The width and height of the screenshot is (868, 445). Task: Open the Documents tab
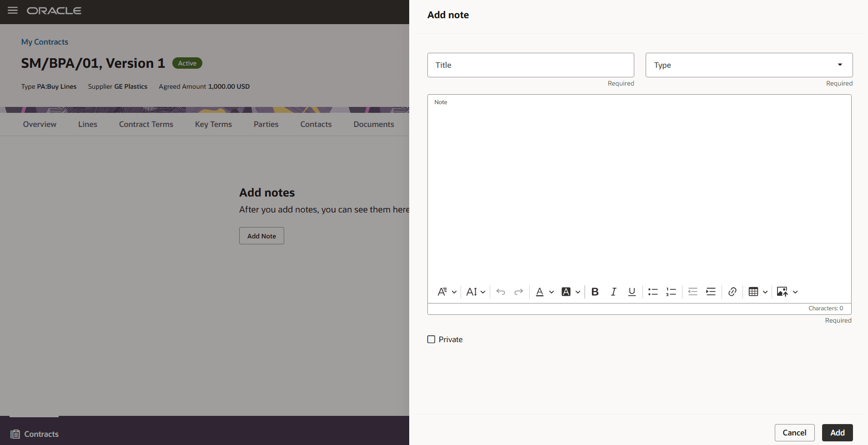pyautogui.click(x=373, y=124)
